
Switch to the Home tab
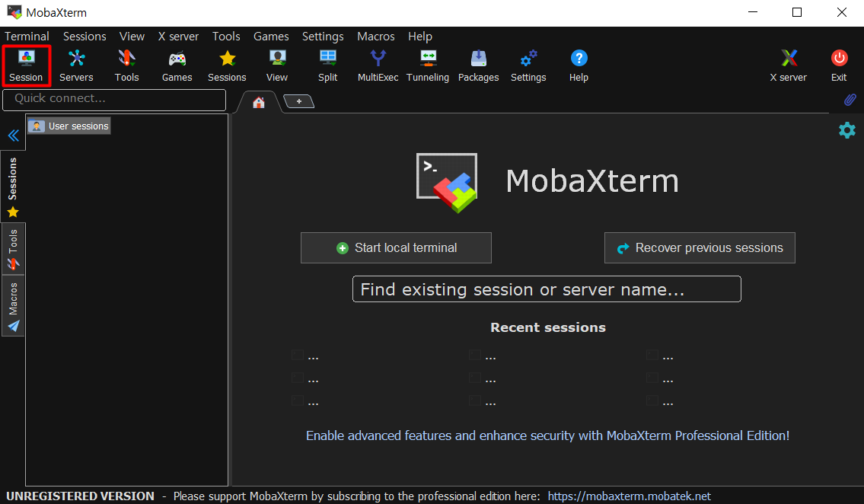tap(258, 103)
